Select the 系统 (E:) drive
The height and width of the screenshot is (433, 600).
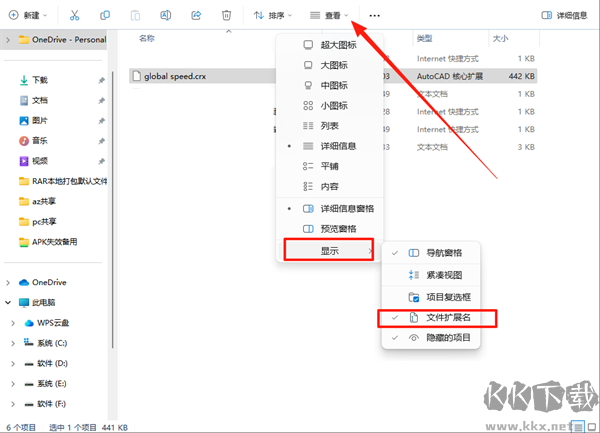[x=45, y=384]
